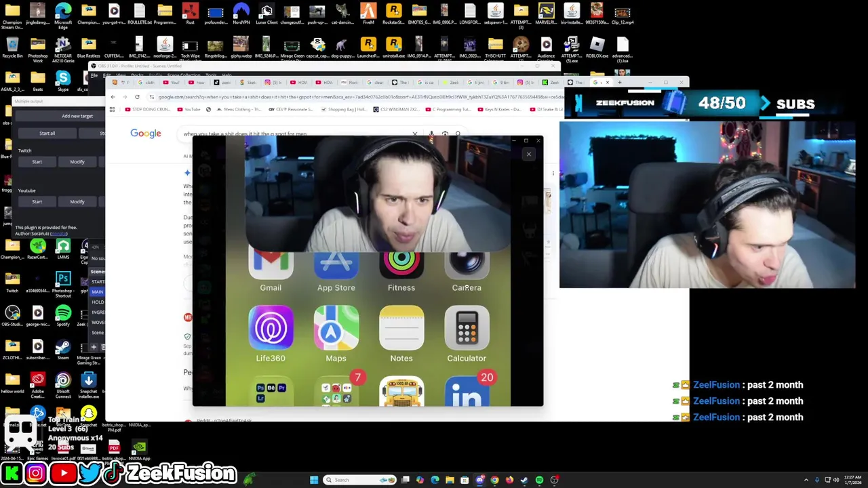
Task: Click the Google logo in Chrome
Action: [146, 134]
